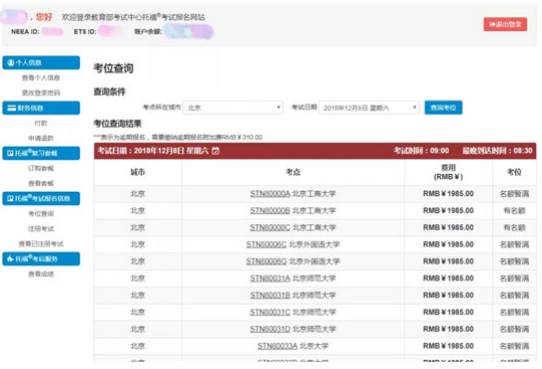Click the 考位 column header

[514, 172]
